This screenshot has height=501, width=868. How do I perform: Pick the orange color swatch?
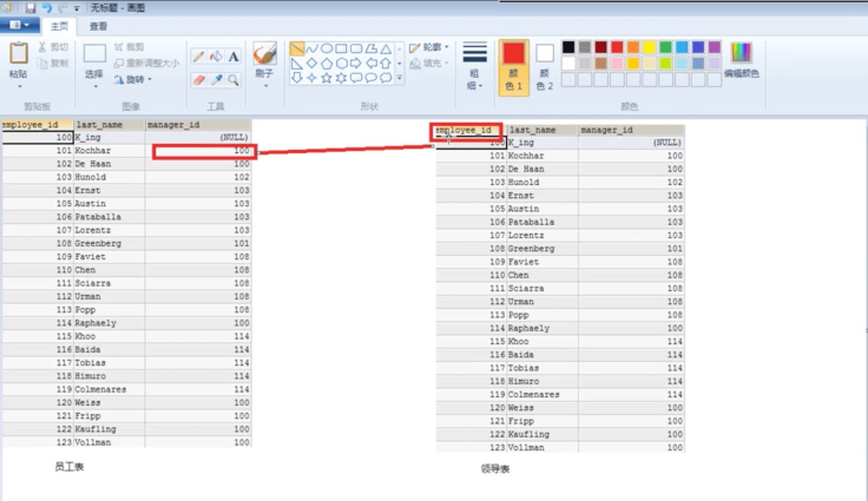(x=633, y=47)
